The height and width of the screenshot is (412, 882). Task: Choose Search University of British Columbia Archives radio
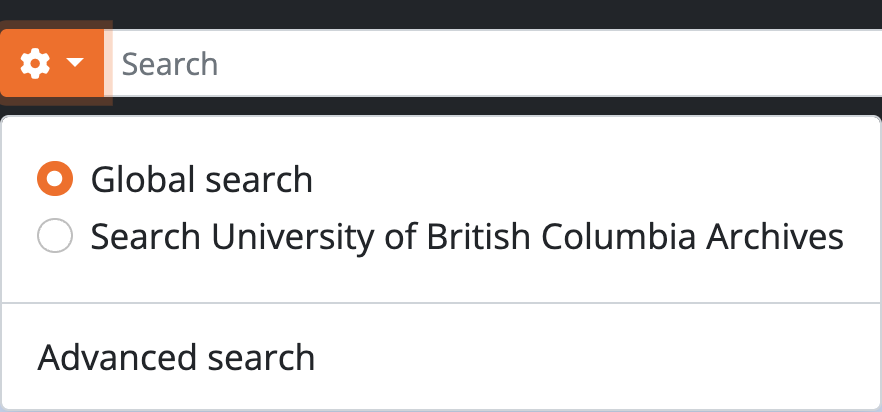(x=54, y=237)
